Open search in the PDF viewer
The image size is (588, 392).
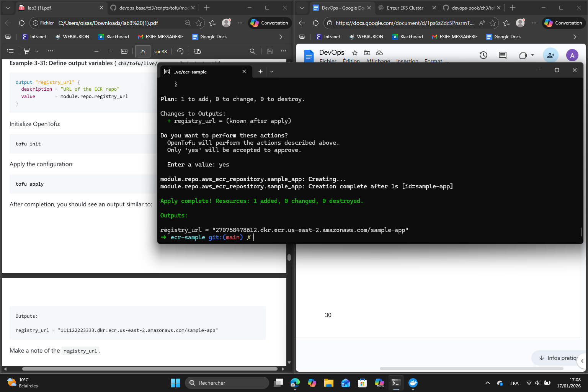pos(252,51)
